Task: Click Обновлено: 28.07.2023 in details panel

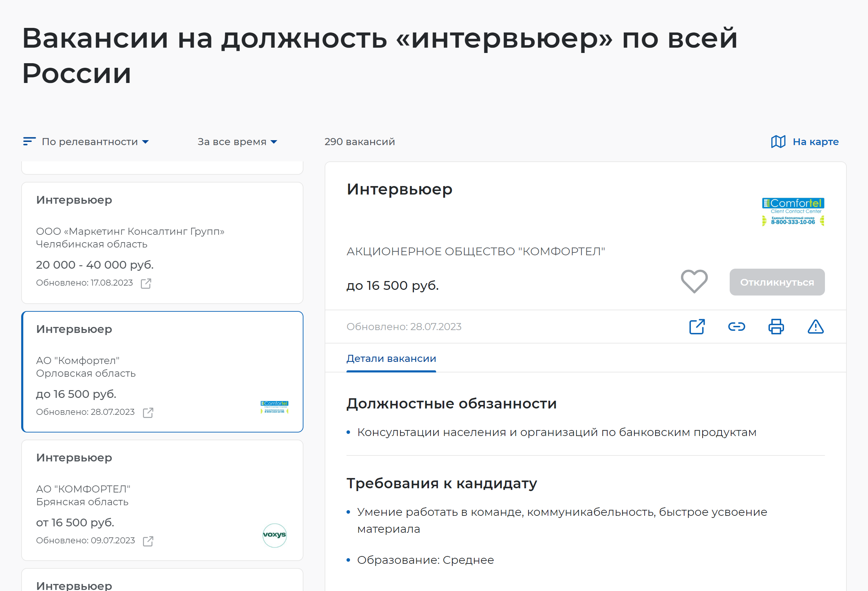Action: (404, 327)
